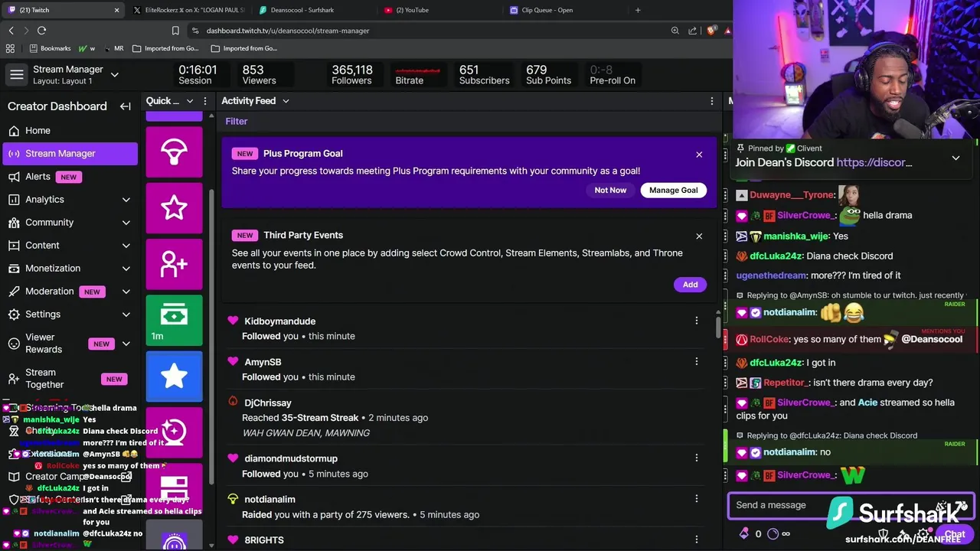This screenshot has width=980, height=551.
Task: Expand the pinned chat message chevron
Action: 955,158
